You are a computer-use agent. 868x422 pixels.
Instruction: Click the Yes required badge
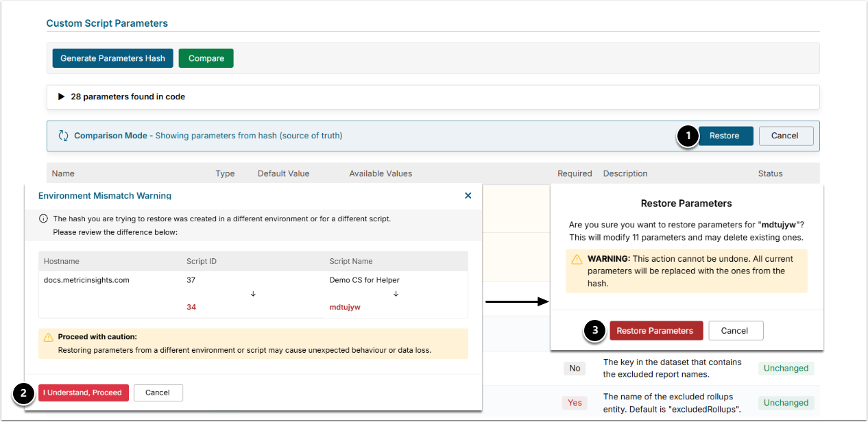tap(575, 403)
